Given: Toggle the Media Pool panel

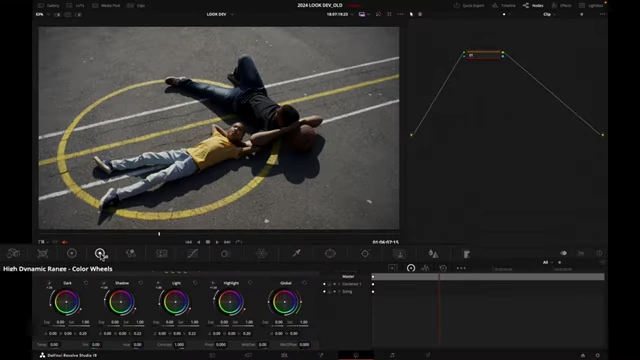Looking at the screenshot, I should tap(106, 6).
